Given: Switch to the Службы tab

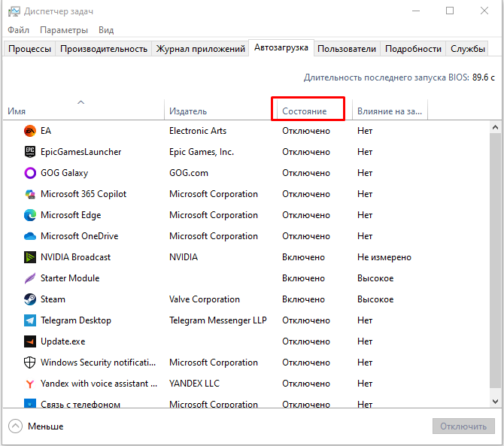Looking at the screenshot, I should tap(467, 49).
